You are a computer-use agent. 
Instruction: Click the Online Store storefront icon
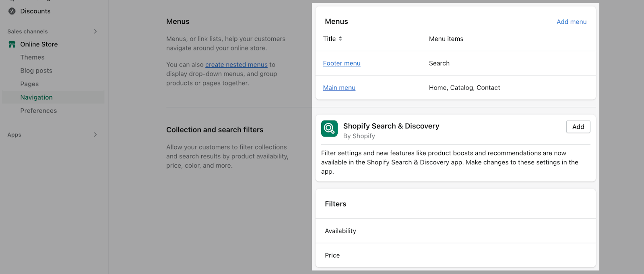(x=12, y=44)
